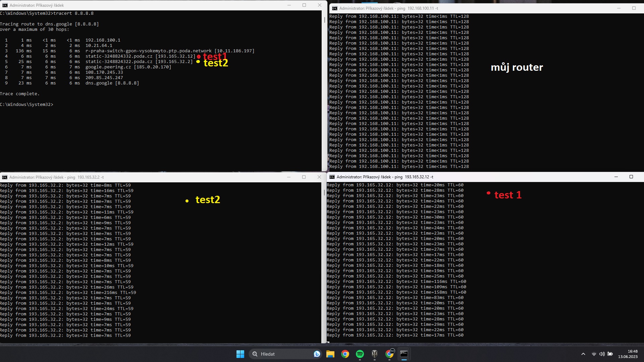This screenshot has width=644, height=362.
Task: Open the clock and date flyout
Action: 628,354
